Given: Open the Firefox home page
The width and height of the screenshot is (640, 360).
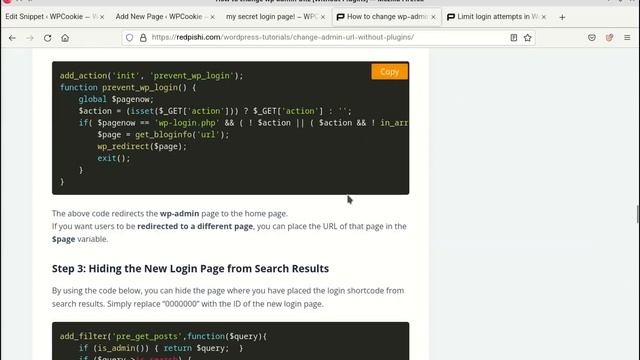Looking at the screenshot, I should pyautogui.click(x=65, y=38).
